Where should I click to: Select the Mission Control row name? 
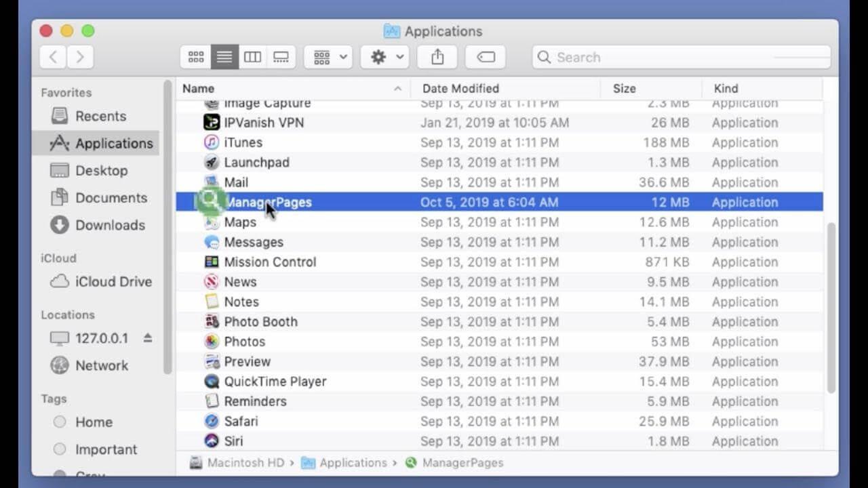(270, 262)
